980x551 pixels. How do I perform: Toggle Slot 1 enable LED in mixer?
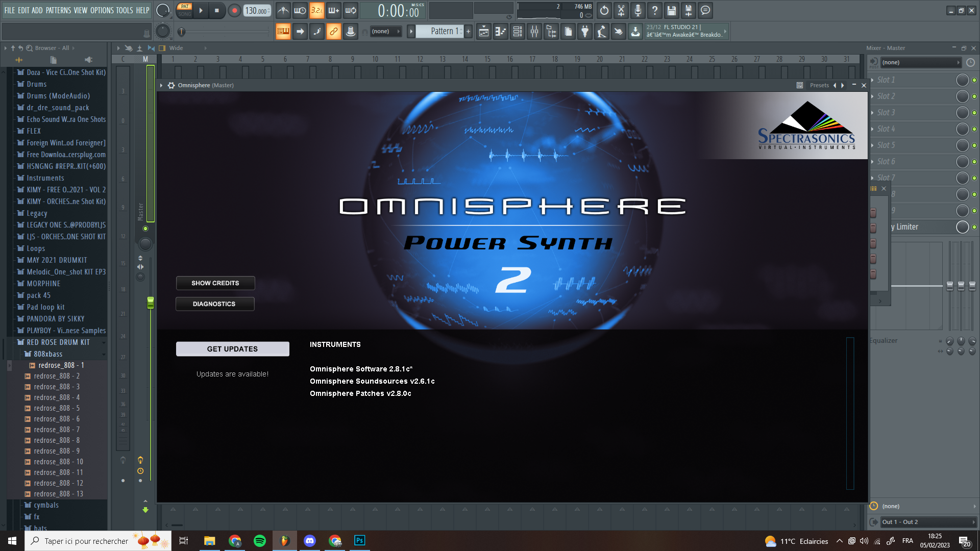(x=974, y=80)
